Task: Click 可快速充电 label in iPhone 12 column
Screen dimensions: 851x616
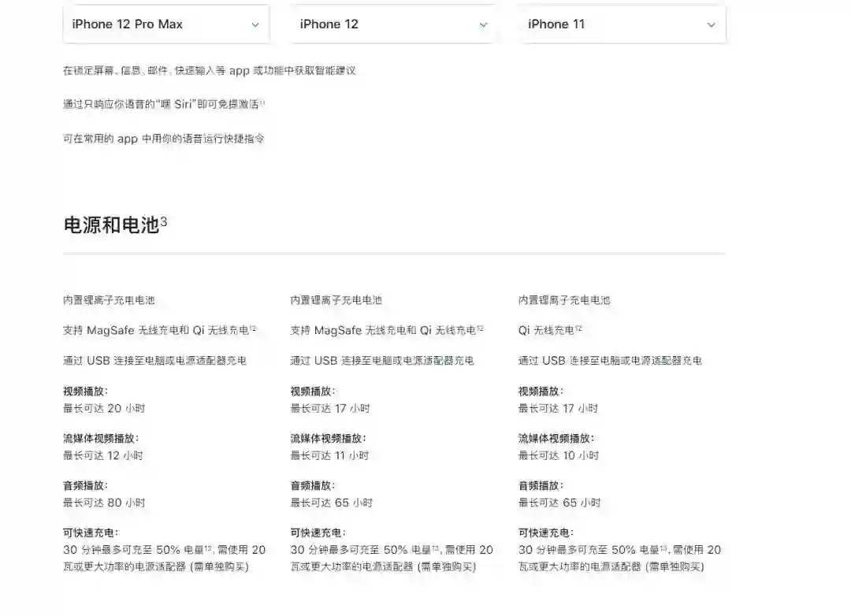Action: tap(318, 533)
